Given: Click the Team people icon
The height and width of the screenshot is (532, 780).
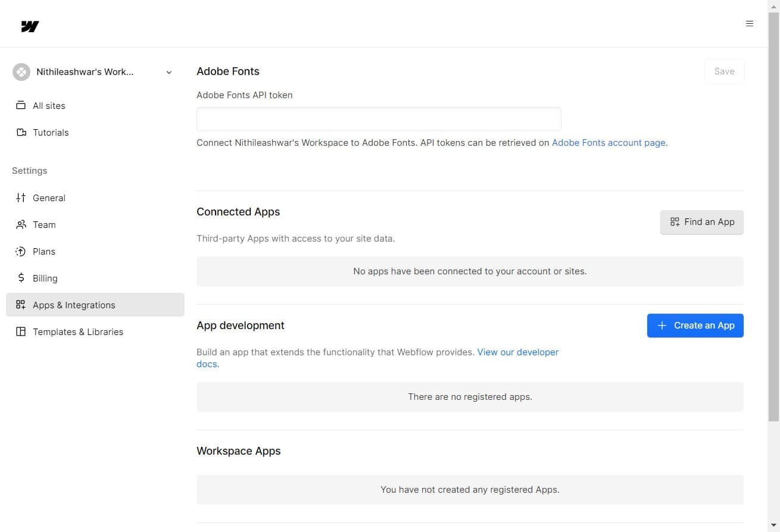Looking at the screenshot, I should tap(21, 224).
